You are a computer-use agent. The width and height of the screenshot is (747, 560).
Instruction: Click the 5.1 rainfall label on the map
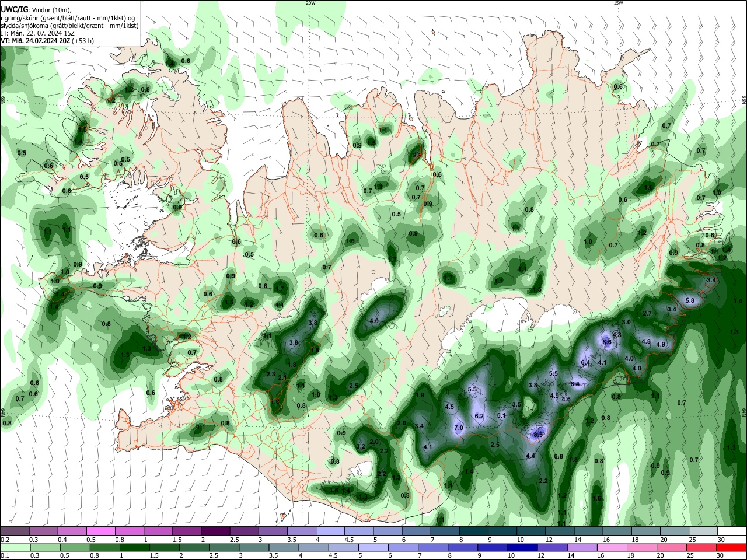click(501, 415)
